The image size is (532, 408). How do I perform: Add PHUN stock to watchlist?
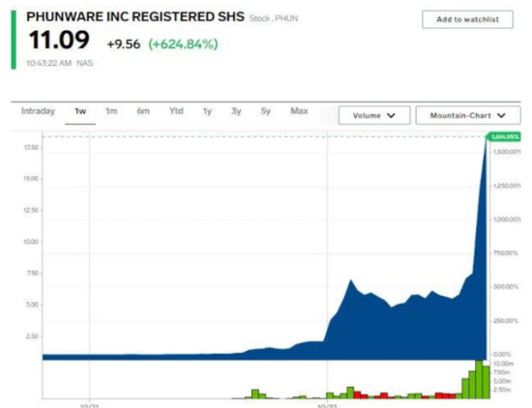click(467, 19)
